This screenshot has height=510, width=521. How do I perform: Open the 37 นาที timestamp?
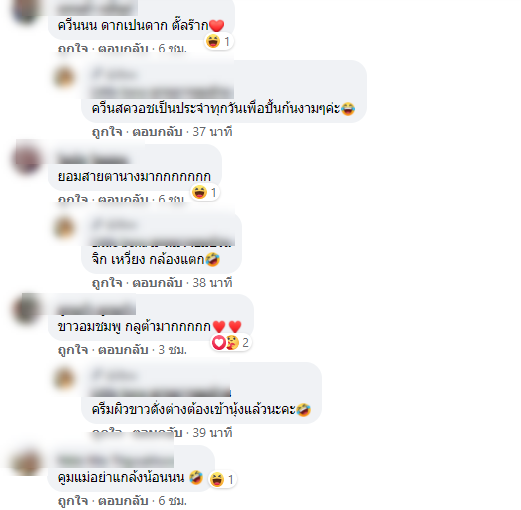click(x=212, y=132)
